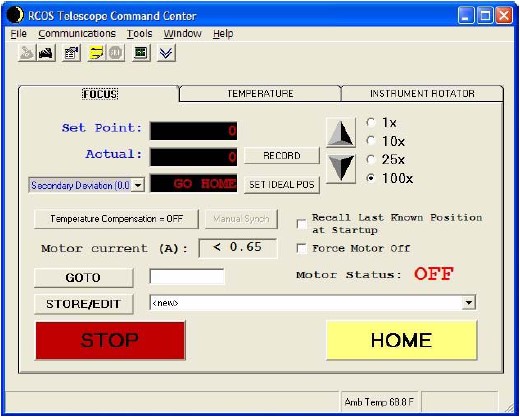Open the Communications menu
Viewport: 520px width, 417px height.
pyautogui.click(x=77, y=34)
